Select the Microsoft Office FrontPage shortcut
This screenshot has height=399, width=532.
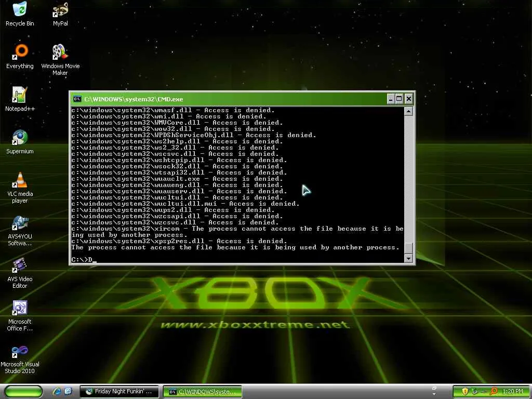[x=20, y=315]
